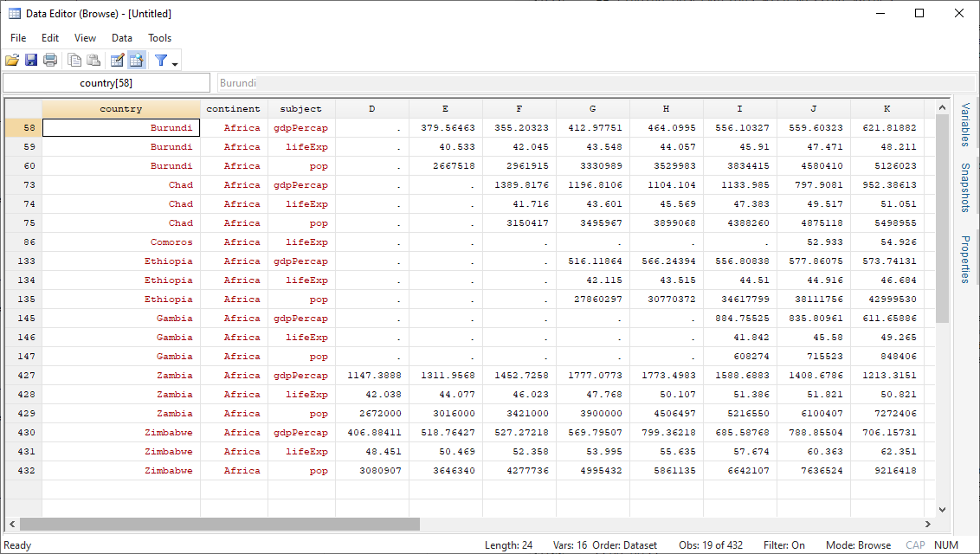The image size is (980, 554).
Task: Click Chad cell in row 74
Action: point(121,203)
